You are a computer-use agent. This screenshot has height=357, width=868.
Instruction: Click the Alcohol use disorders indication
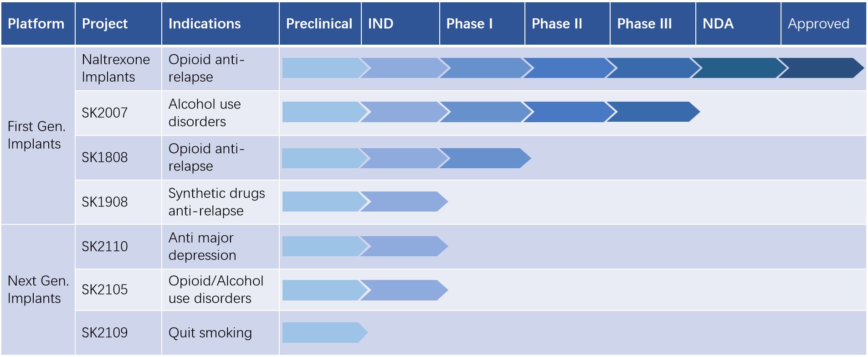205,113
